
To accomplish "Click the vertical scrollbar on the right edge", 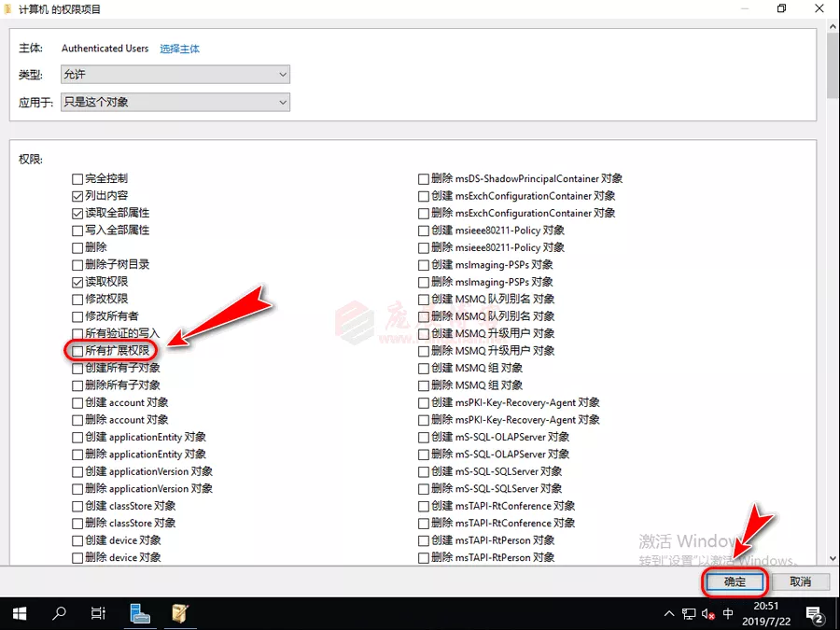I will pos(833,280).
